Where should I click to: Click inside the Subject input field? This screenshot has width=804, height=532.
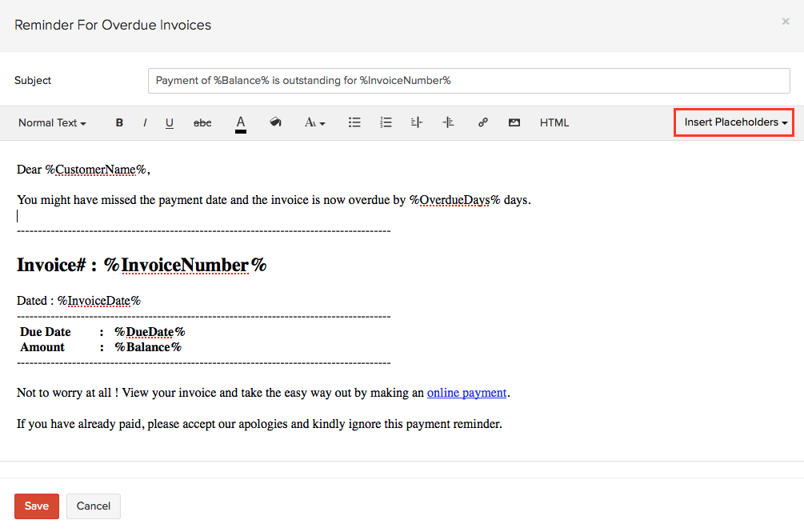(x=468, y=81)
